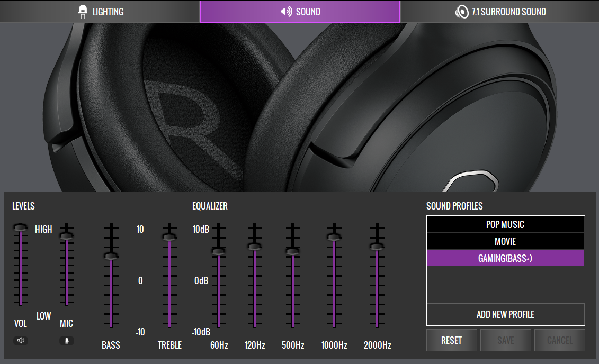The height and width of the screenshot is (364, 599).
Task: Select the Pop Music sound profile
Action: [505, 224]
